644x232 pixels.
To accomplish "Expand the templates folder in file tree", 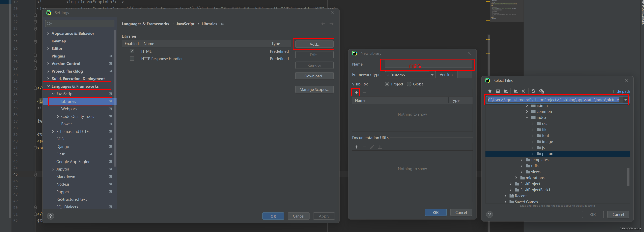I will [522, 160].
